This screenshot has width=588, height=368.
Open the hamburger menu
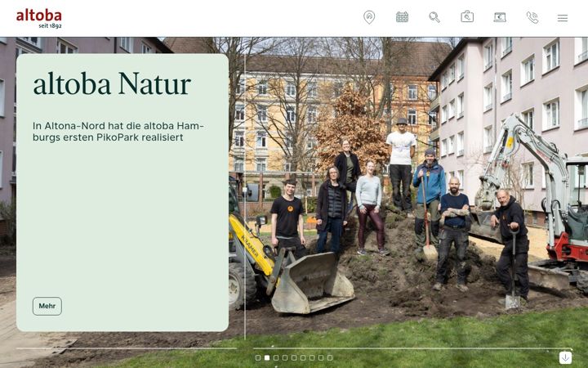tap(562, 18)
